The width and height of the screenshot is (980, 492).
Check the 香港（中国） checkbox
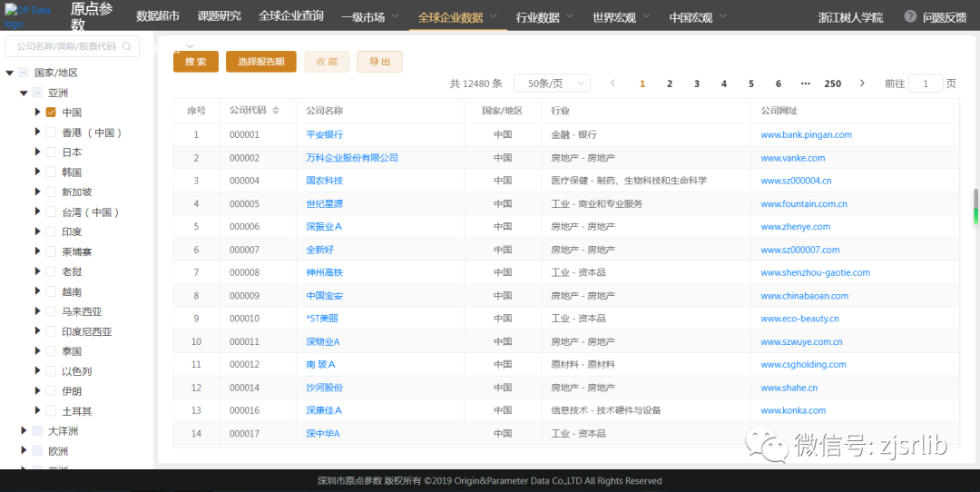click(51, 133)
